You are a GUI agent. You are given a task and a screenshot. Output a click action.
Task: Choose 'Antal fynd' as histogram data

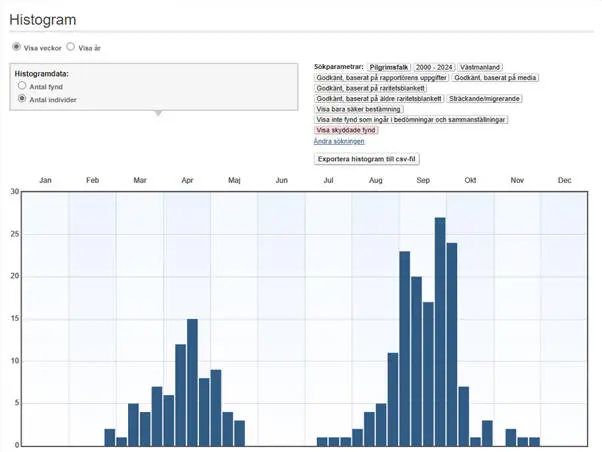23,87
